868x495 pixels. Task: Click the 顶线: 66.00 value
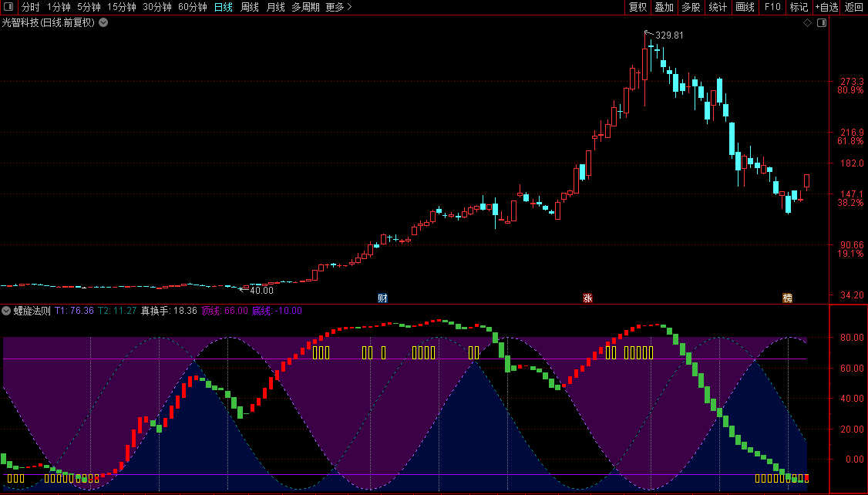point(225,311)
